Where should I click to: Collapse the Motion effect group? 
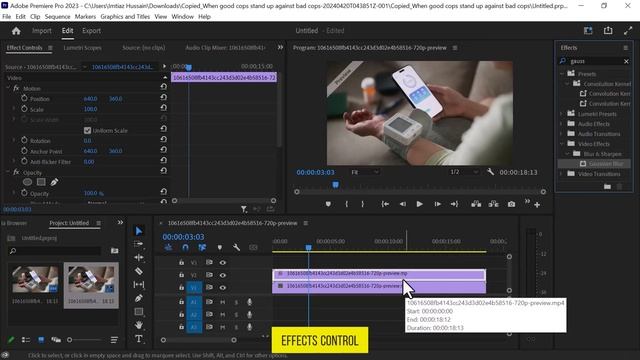point(8,88)
